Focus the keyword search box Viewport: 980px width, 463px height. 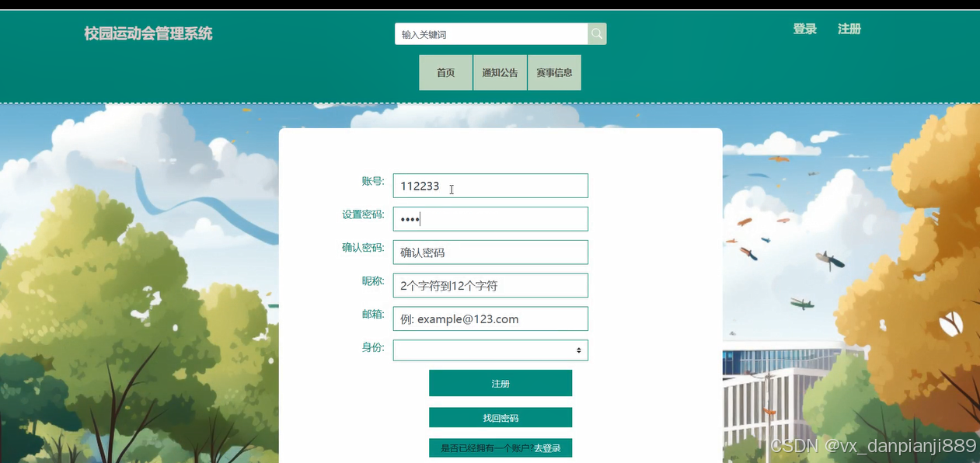pos(491,34)
